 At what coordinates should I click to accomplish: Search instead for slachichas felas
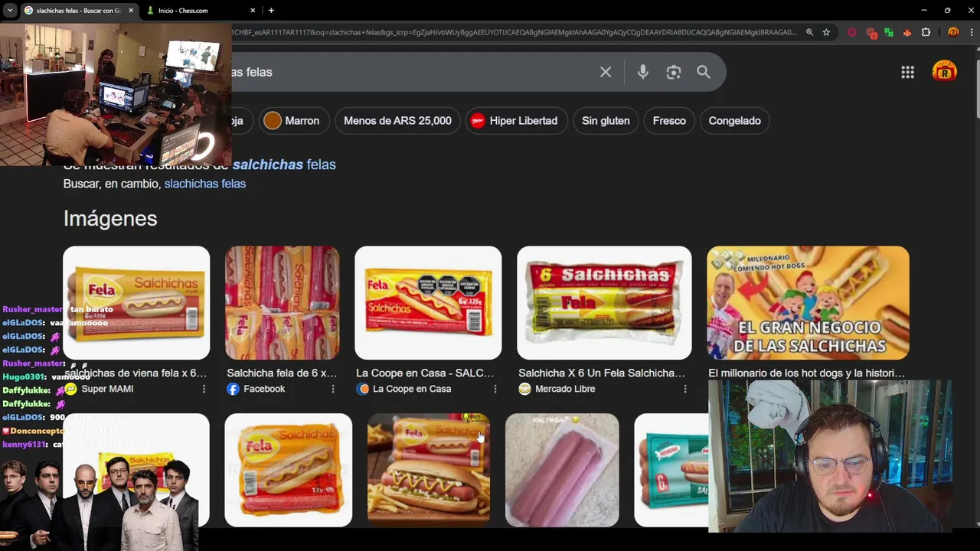point(204,184)
